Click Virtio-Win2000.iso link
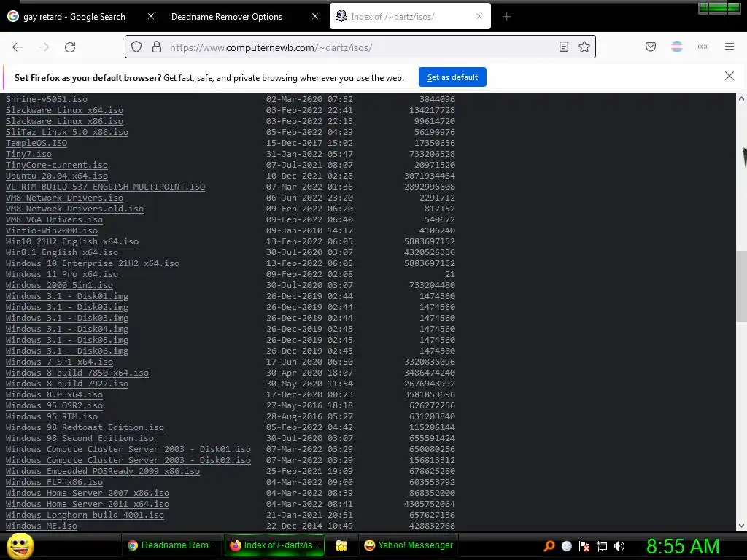747x560 pixels. click(x=52, y=230)
